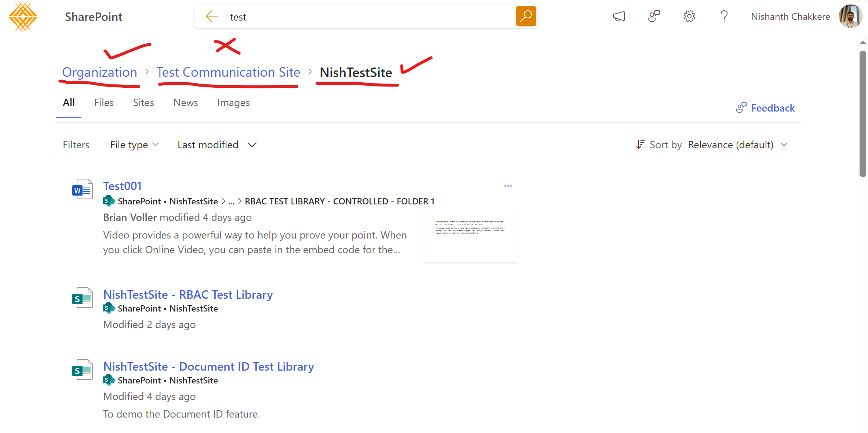Click the Nishanth Chakkere account name

click(791, 17)
